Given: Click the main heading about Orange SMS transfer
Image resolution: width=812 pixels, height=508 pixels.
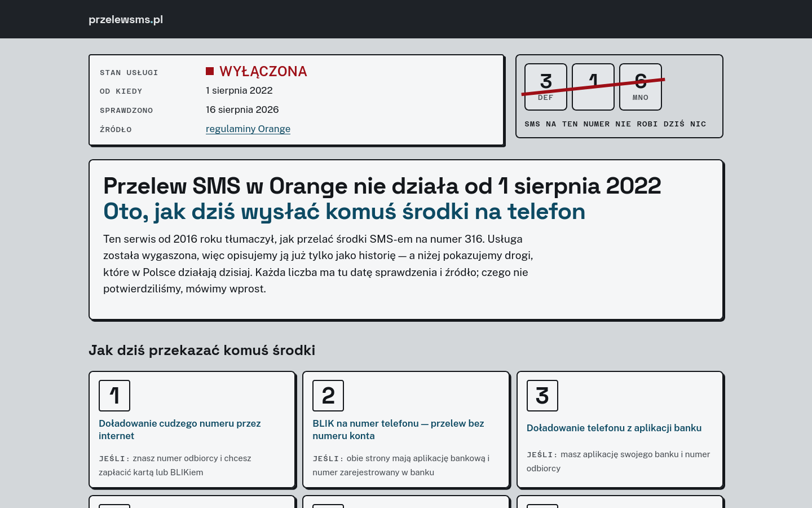Looking at the screenshot, I should [382, 186].
